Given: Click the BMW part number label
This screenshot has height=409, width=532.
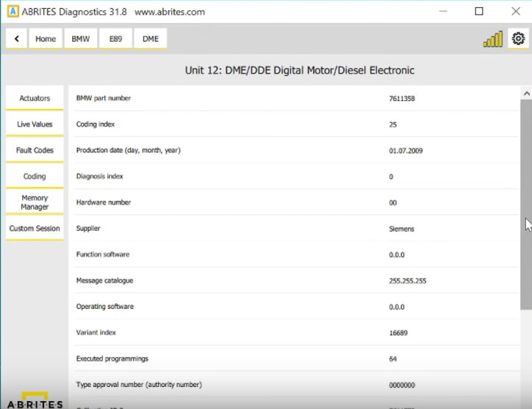Looking at the screenshot, I should pos(104,98).
